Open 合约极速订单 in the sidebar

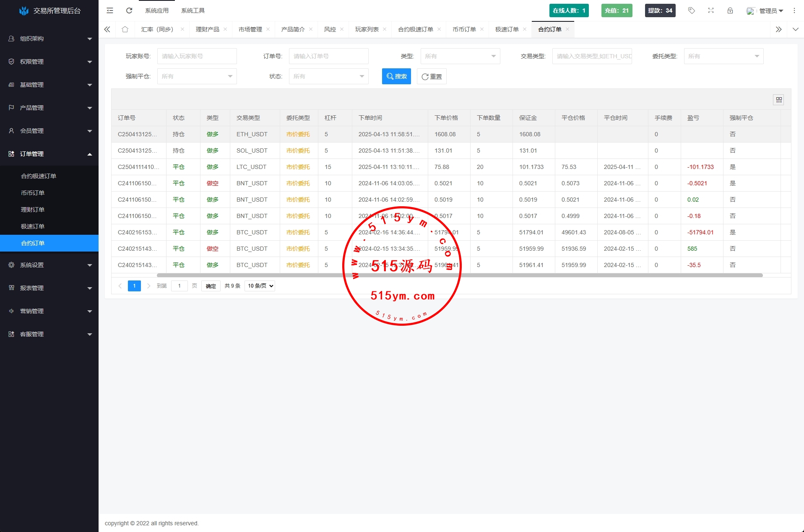[39, 176]
